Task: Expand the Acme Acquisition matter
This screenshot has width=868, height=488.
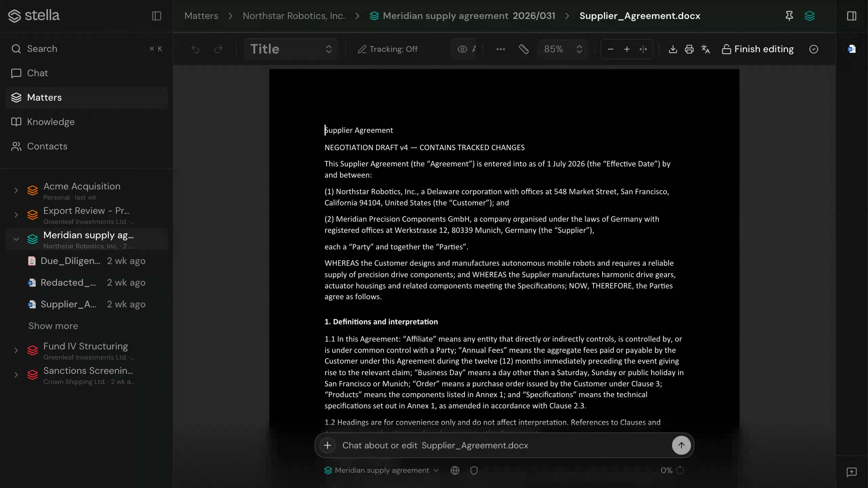Action: tap(16, 190)
